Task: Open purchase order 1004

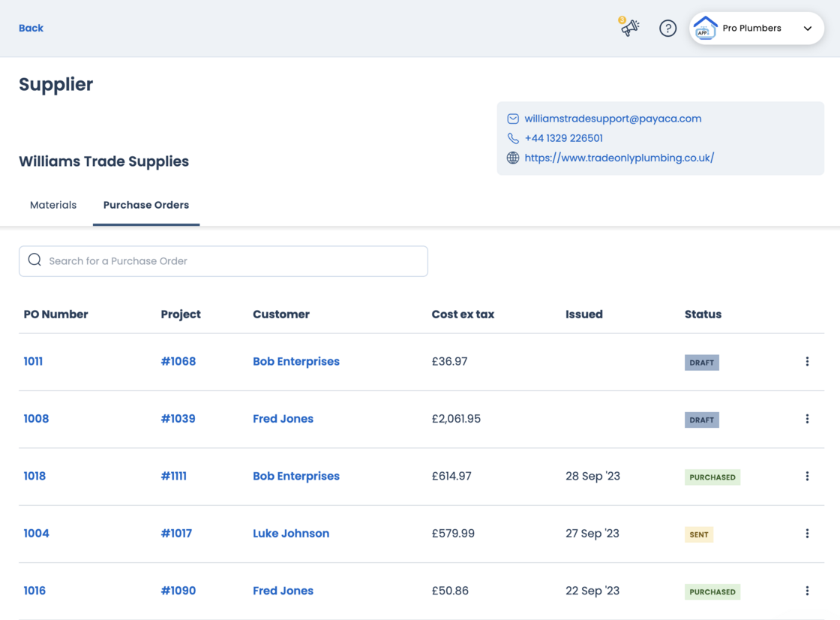Action: [36, 534]
